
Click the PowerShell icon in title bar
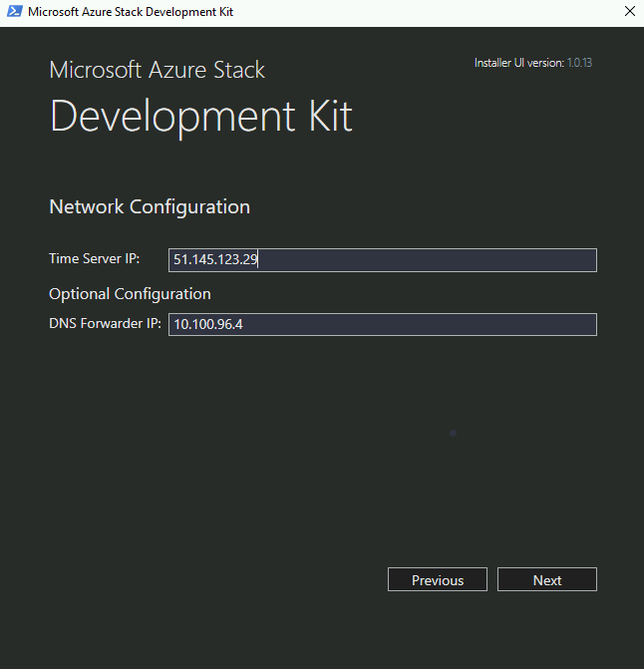coord(15,12)
